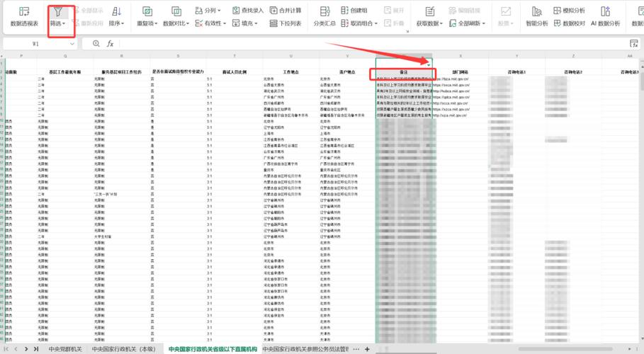Select column U header

pyautogui.click(x=290, y=55)
